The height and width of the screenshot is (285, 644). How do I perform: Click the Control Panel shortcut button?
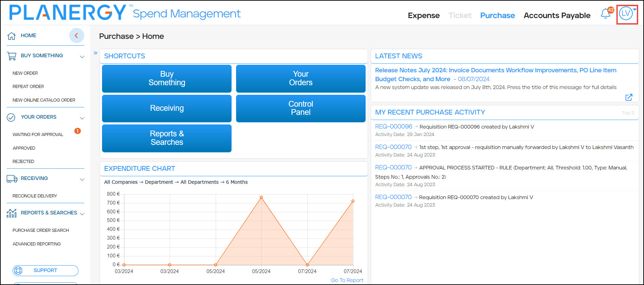(x=301, y=108)
